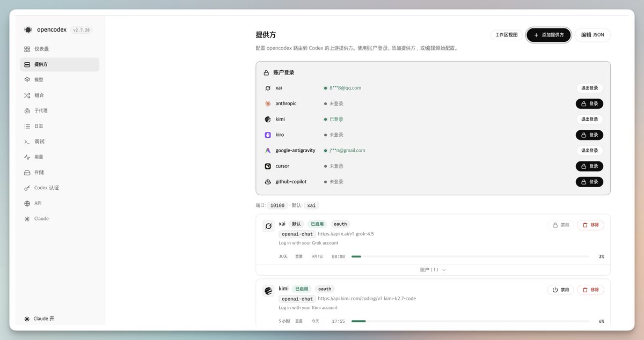
Task: Click the https://api.x.ai/v1 grok-4.5 text
Action: 346,234
